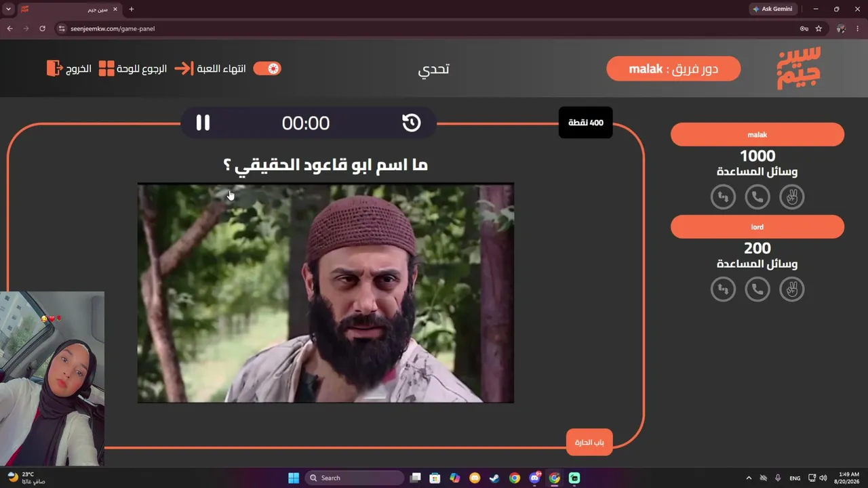Click the Ask Gemini button
Image resolution: width=868 pixels, height=488 pixels.
pyautogui.click(x=772, y=9)
